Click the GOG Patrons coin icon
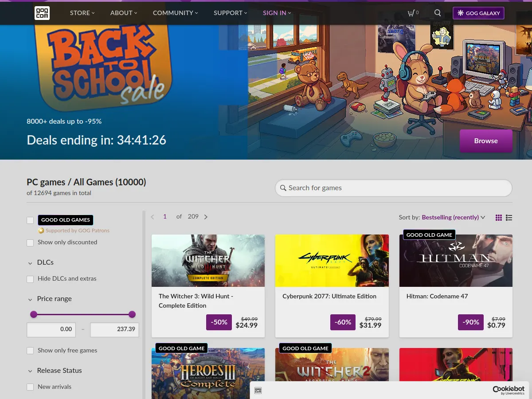 click(x=41, y=231)
